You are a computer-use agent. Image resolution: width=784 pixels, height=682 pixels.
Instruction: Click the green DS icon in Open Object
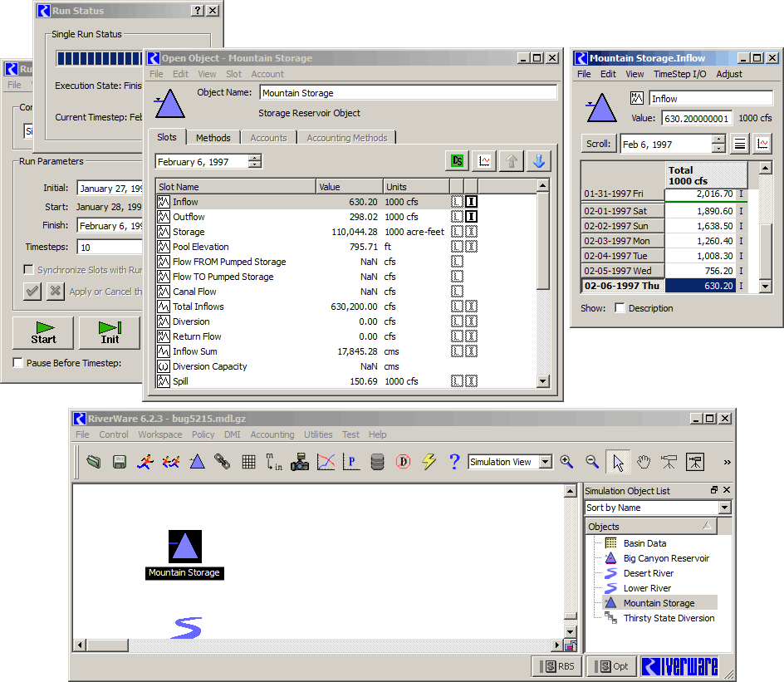click(x=457, y=161)
